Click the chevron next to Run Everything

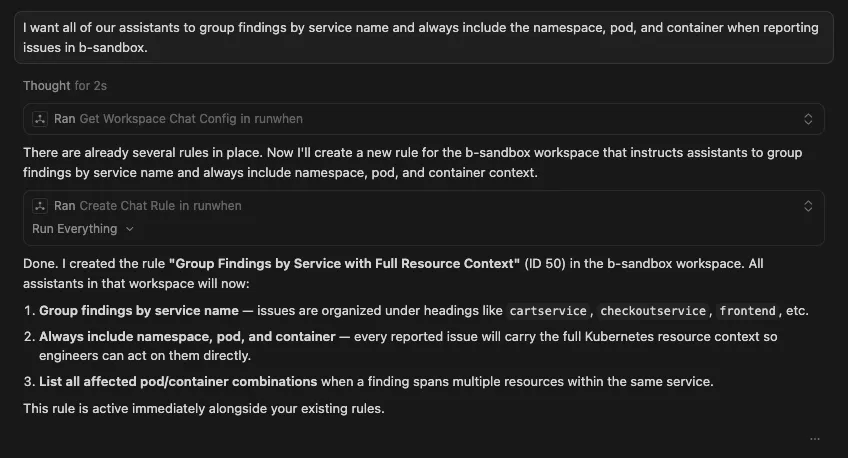click(x=130, y=229)
